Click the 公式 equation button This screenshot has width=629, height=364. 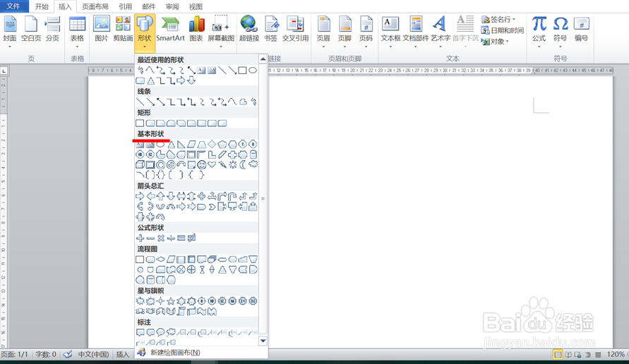pos(539,29)
